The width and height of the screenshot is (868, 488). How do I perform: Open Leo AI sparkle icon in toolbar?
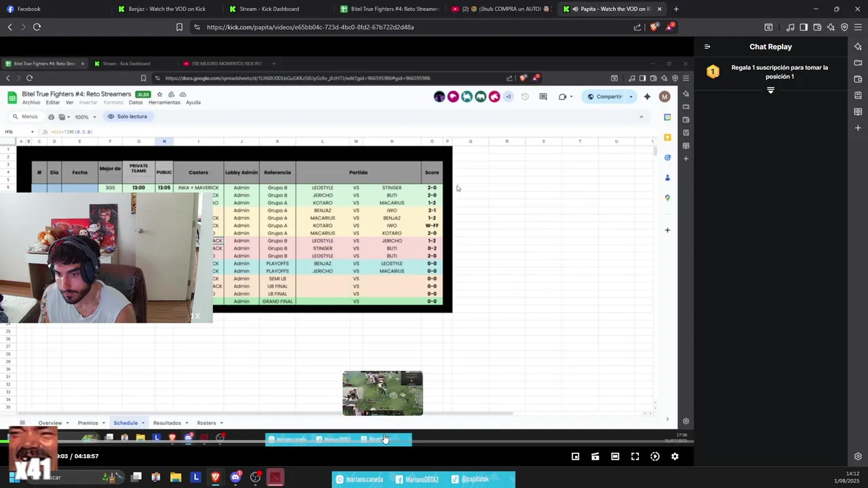(x=831, y=27)
